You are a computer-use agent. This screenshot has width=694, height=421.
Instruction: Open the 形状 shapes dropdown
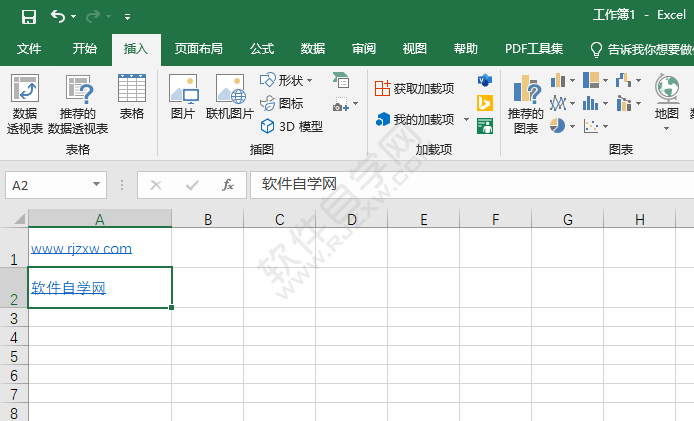(286, 80)
